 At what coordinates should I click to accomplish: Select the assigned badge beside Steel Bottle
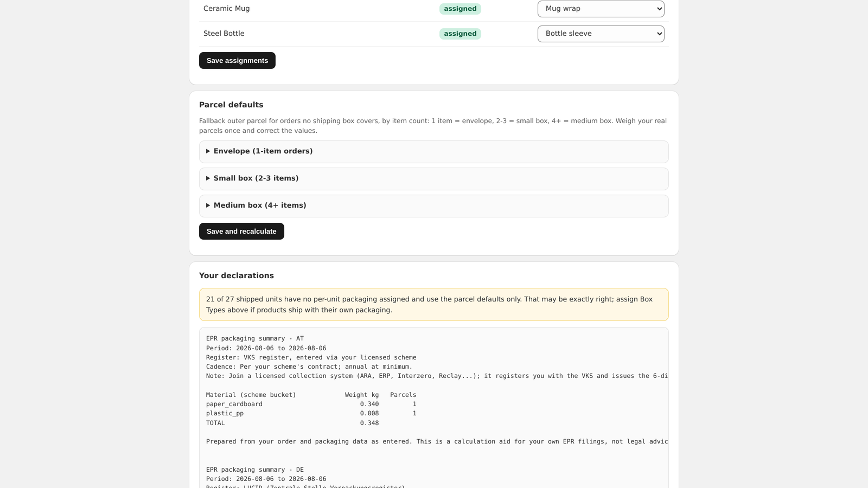click(460, 34)
